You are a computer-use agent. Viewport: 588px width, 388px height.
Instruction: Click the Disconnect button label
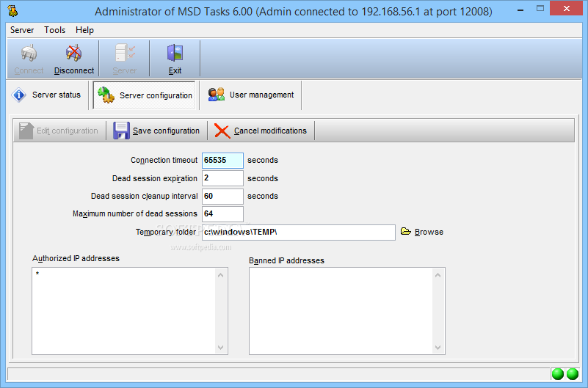coord(74,70)
